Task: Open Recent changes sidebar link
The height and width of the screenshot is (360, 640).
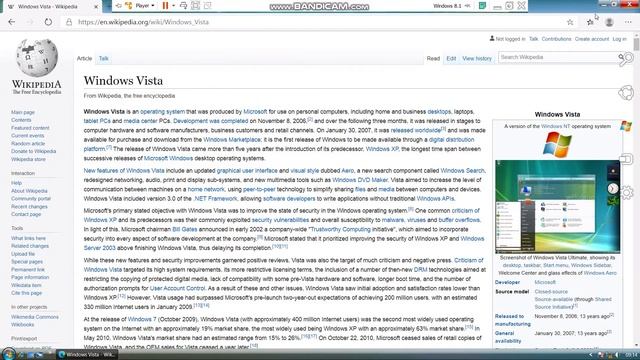Action: pyautogui.click(x=29, y=207)
